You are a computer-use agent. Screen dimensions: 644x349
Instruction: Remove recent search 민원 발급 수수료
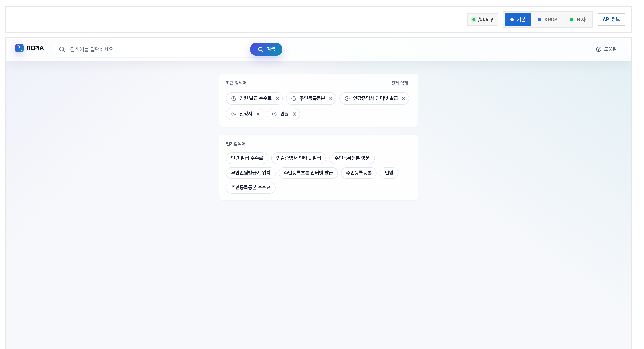pos(277,98)
